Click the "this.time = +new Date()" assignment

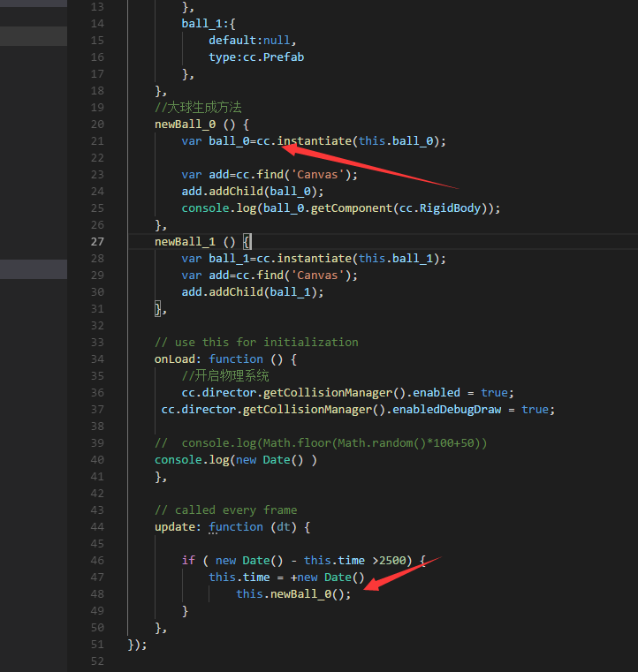point(286,578)
